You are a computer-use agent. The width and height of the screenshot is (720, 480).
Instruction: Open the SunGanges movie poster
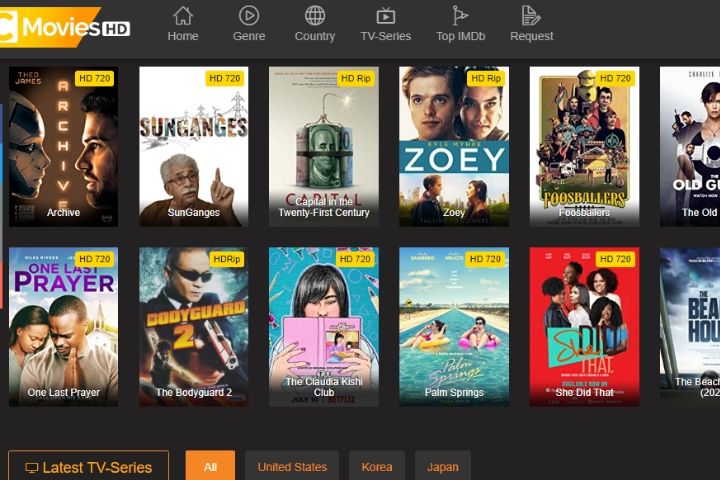[194, 147]
